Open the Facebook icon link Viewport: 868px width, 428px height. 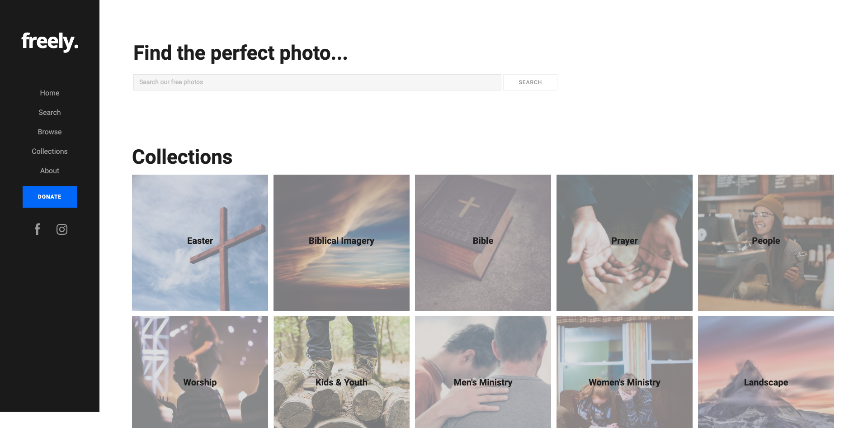point(38,229)
